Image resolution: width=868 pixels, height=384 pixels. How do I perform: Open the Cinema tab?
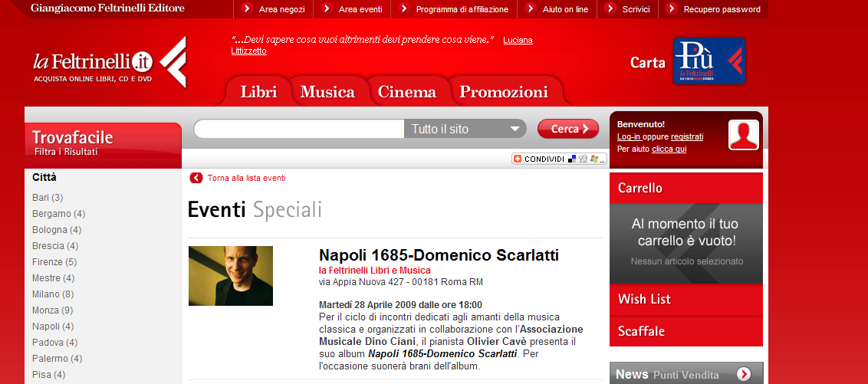point(407,91)
